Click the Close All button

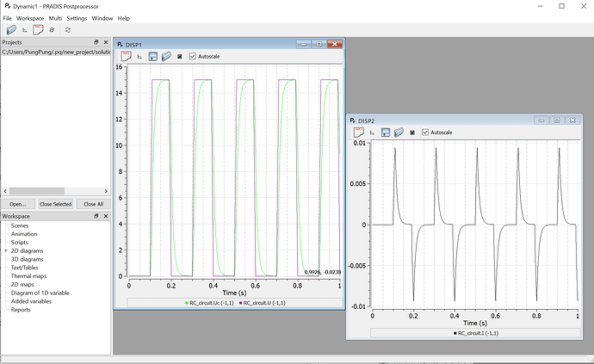(x=93, y=204)
